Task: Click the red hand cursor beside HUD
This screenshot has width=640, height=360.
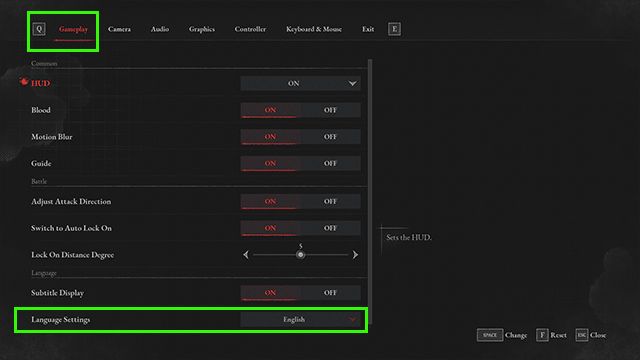Action: point(24,82)
